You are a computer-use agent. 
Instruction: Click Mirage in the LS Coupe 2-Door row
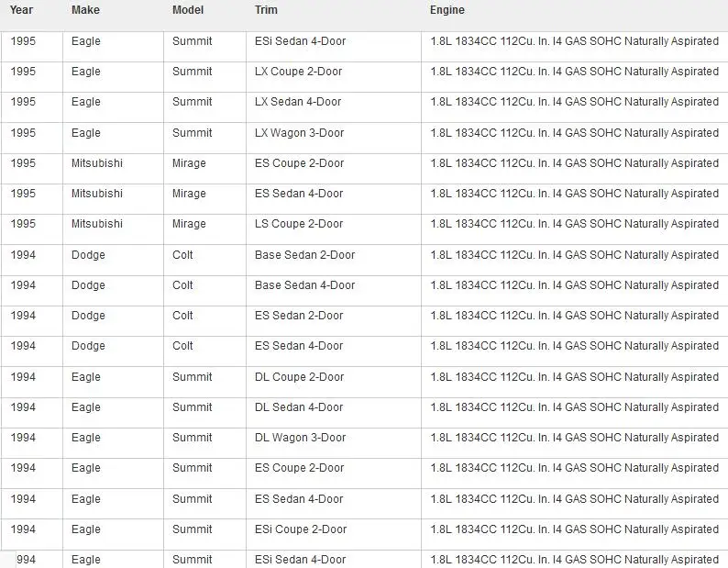tap(189, 224)
